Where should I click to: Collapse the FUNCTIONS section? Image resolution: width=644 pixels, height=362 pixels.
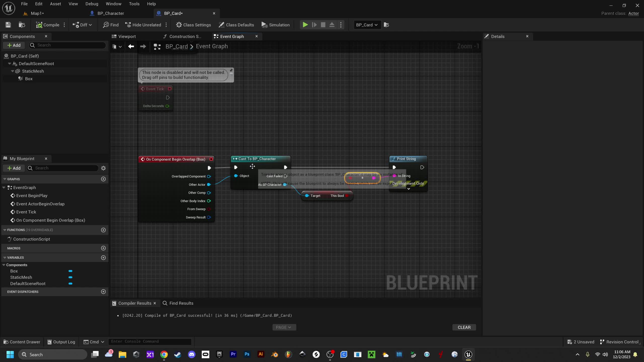(x=5, y=230)
